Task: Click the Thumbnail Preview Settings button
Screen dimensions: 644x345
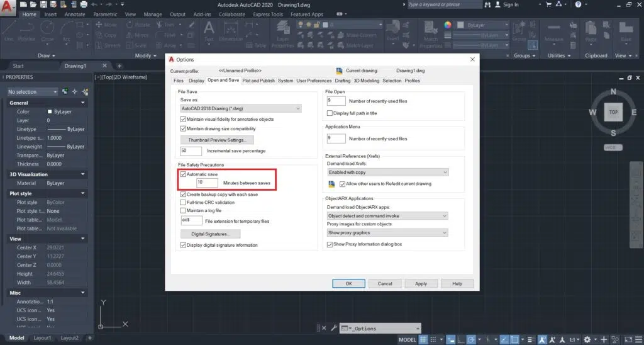Action: [x=217, y=140]
